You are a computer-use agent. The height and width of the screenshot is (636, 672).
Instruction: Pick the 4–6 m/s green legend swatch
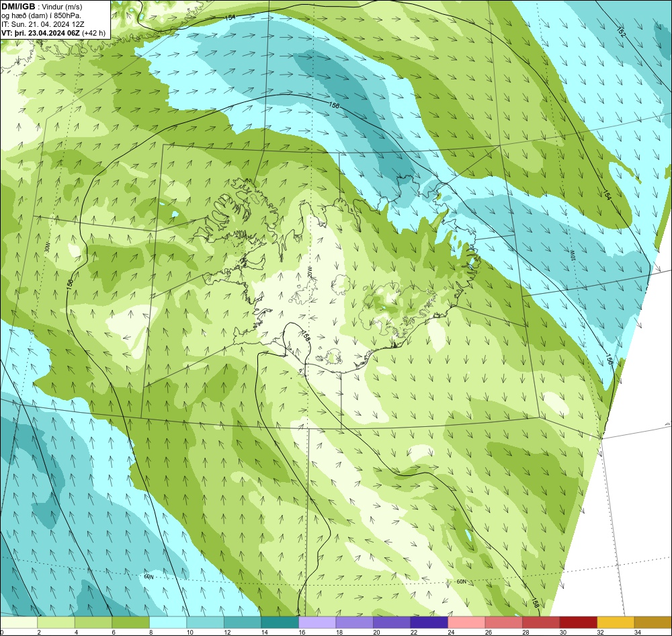click(x=93, y=623)
